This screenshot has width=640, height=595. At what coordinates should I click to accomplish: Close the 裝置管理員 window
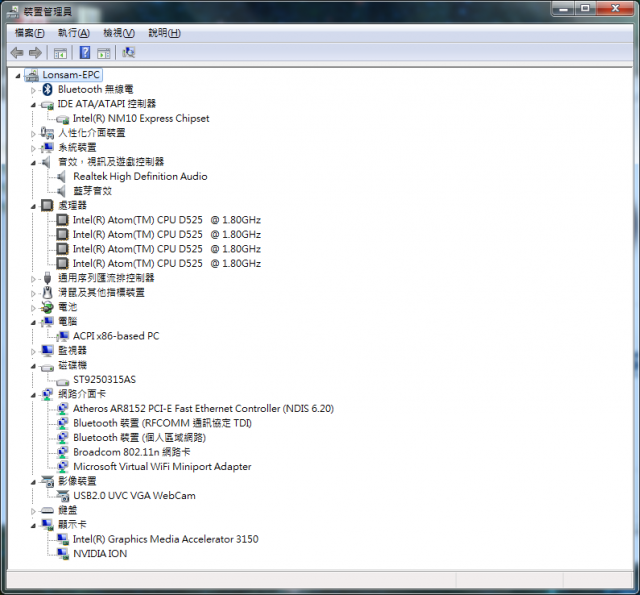[x=615, y=9]
